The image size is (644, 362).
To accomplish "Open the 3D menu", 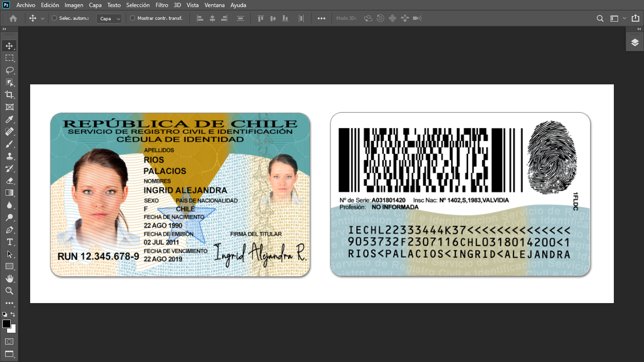I will coord(177,5).
